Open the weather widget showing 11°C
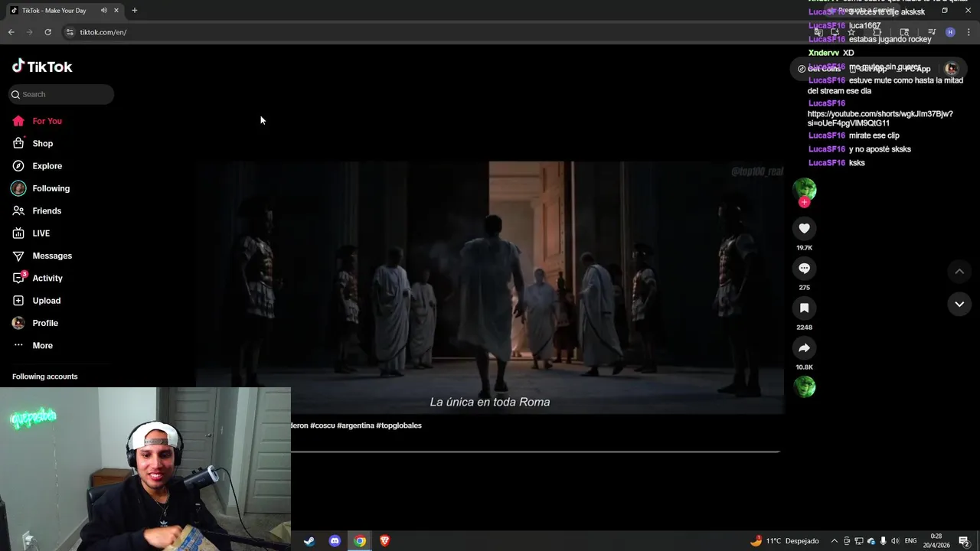Screen dimensions: 980x551 [x=784, y=541]
